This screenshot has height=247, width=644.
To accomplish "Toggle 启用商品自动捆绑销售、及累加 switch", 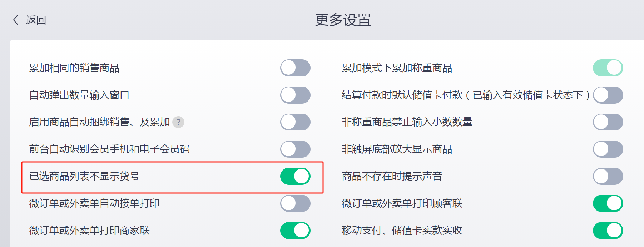I will tap(295, 122).
